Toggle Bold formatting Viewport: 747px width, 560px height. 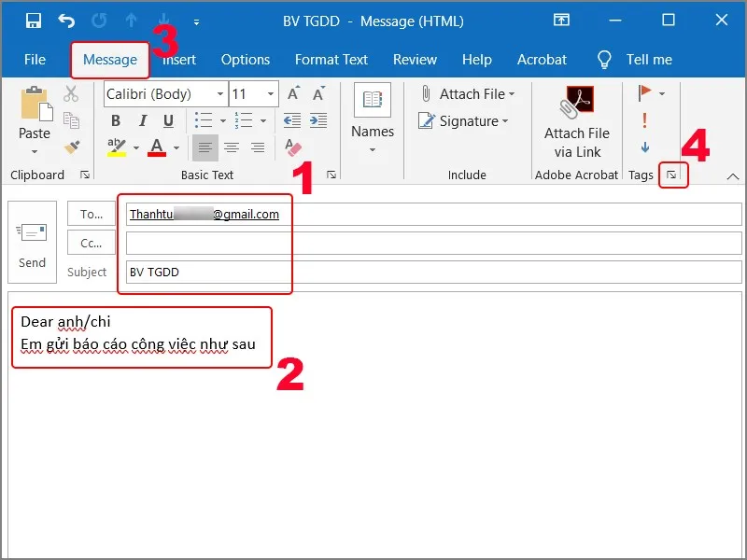pos(116,120)
